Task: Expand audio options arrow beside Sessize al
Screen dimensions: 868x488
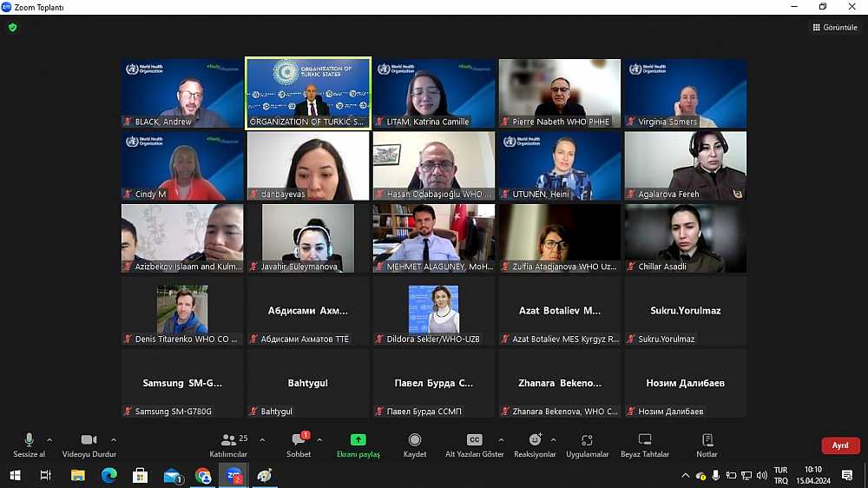Action: (49, 440)
